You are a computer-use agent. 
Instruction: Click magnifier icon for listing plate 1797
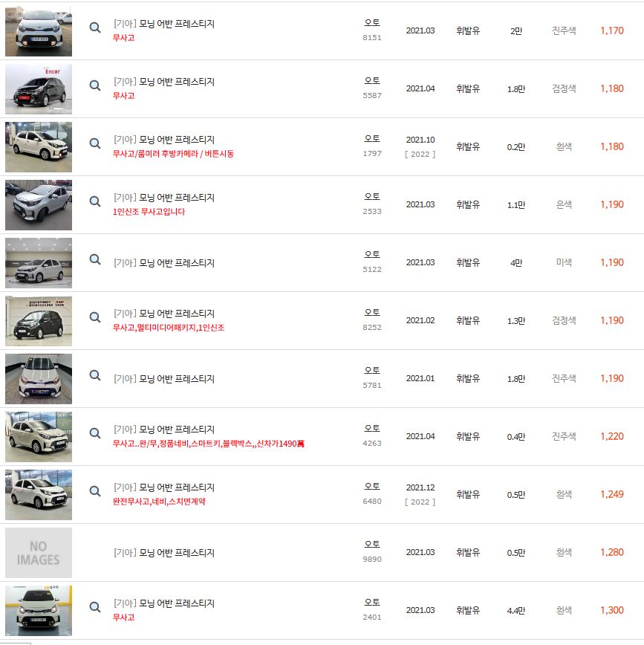tap(95, 143)
